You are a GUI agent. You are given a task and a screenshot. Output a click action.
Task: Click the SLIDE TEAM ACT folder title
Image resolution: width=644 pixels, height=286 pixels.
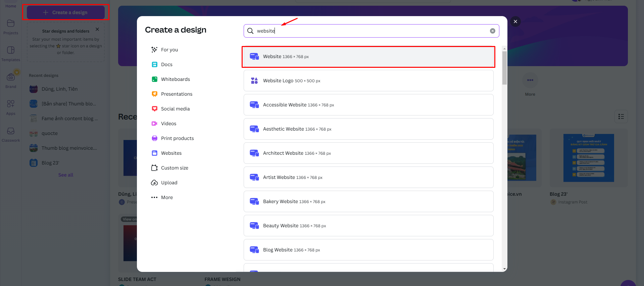(137, 279)
